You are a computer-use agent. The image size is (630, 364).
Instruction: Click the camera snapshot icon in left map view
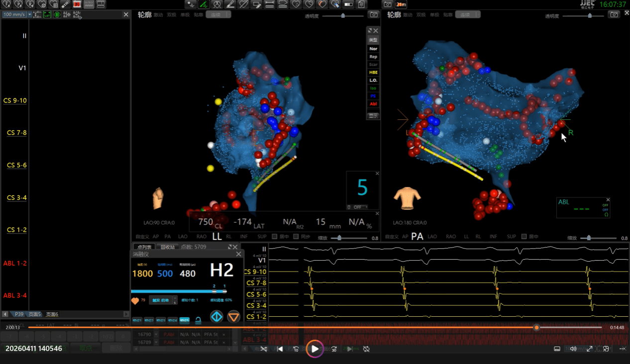coord(373,15)
